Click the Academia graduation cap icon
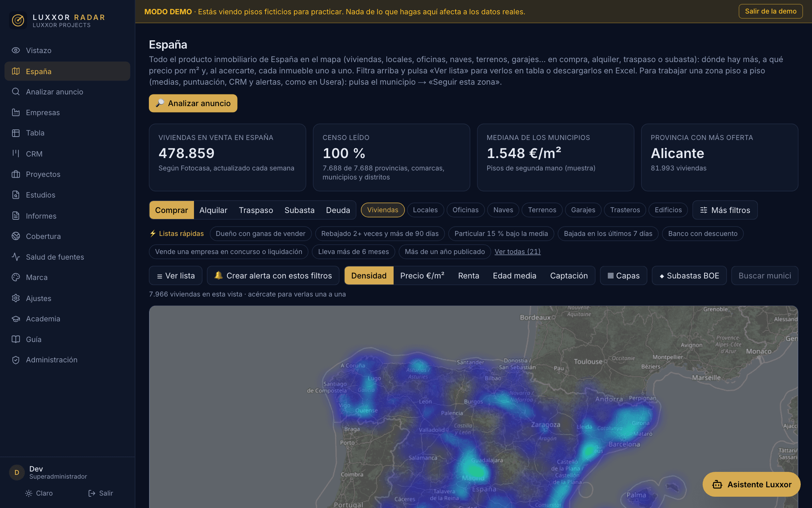 click(x=16, y=319)
